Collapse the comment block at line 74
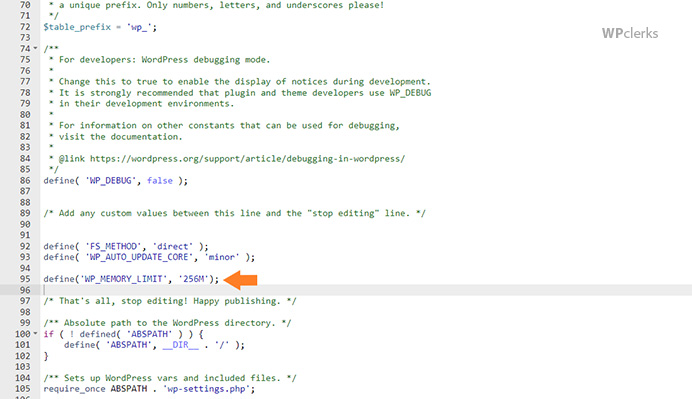 [x=35, y=48]
